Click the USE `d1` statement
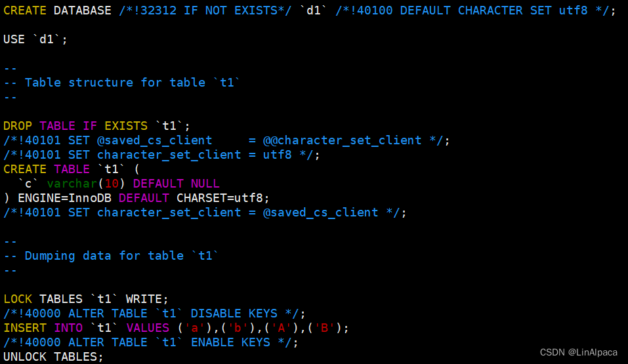Image resolution: width=628 pixels, height=364 pixels. click(x=35, y=39)
